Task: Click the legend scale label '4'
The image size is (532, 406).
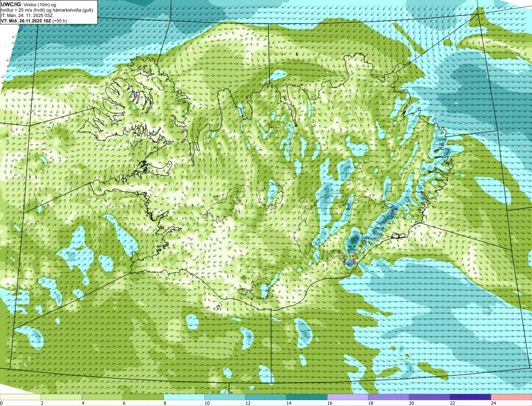Action: tap(83, 403)
